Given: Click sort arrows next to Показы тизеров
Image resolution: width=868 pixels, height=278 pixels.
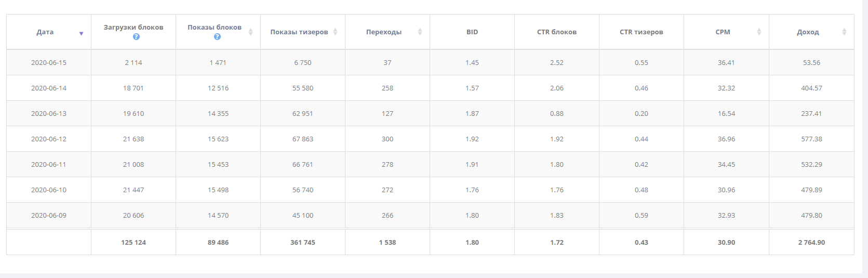Looking at the screenshot, I should [x=335, y=32].
